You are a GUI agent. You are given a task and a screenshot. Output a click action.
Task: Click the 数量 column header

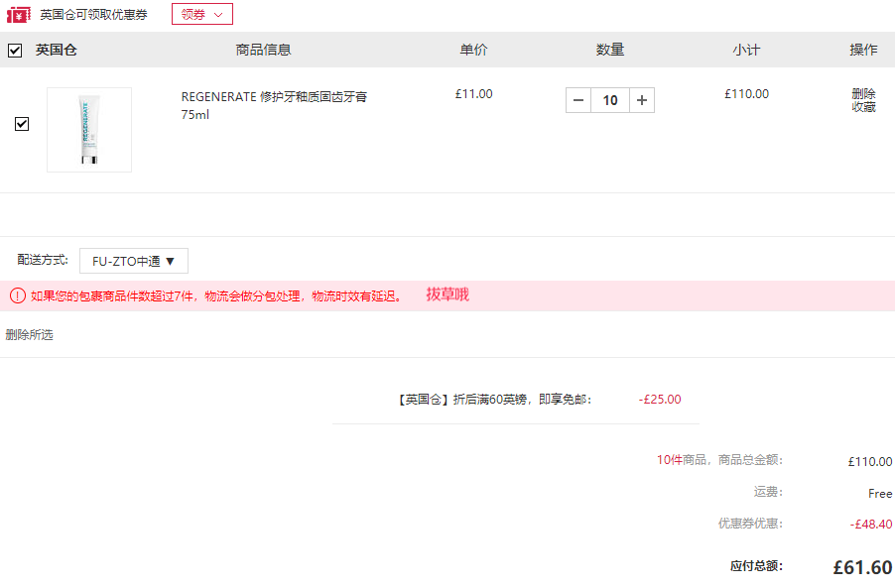point(610,51)
